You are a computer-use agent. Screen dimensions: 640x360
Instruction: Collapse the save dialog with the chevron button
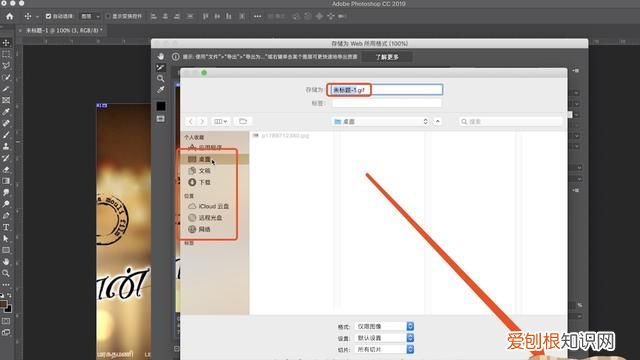click(x=438, y=121)
